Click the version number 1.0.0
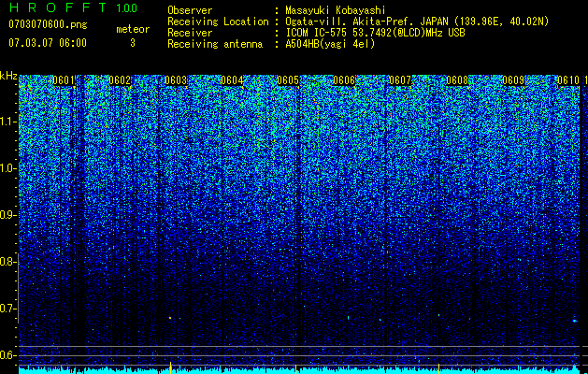Image resolution: width=588 pixels, height=374 pixels. click(x=127, y=8)
